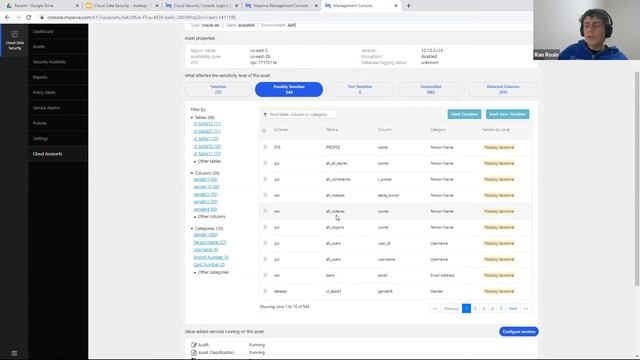This screenshot has height=360, width=640.
Task: Expand Other categories in filter list
Action: pyautogui.click(x=213, y=272)
